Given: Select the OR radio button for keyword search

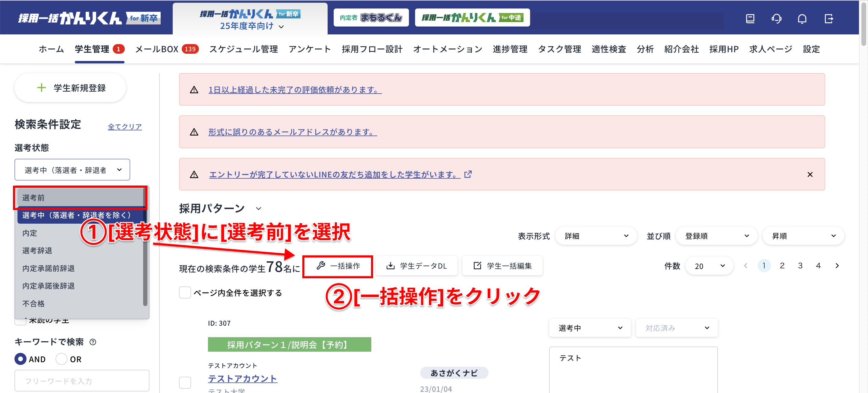Looking at the screenshot, I should point(61,359).
